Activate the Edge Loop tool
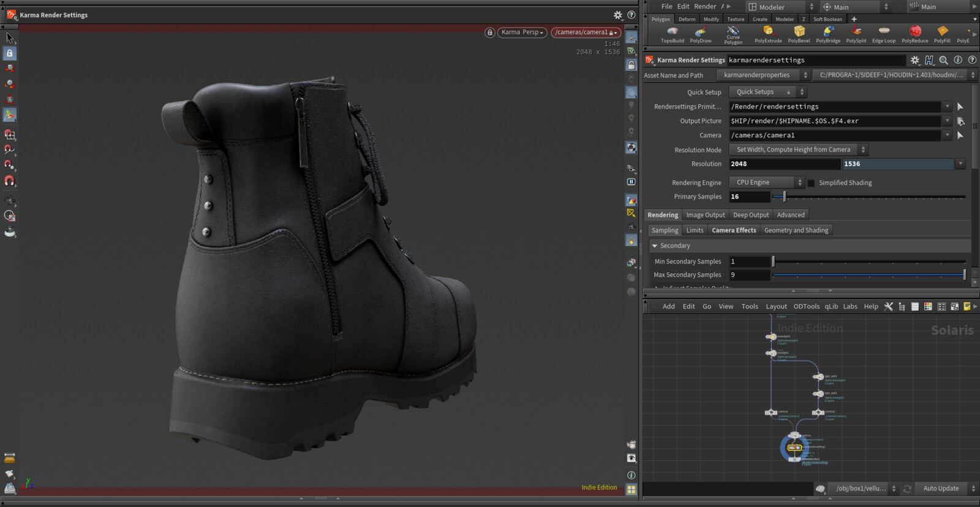 [x=884, y=34]
